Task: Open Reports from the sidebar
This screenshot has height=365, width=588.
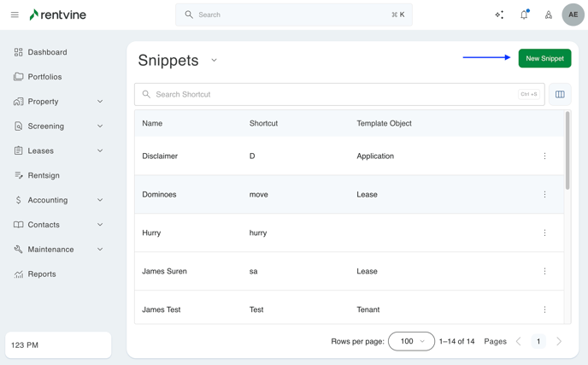Action: pos(42,274)
